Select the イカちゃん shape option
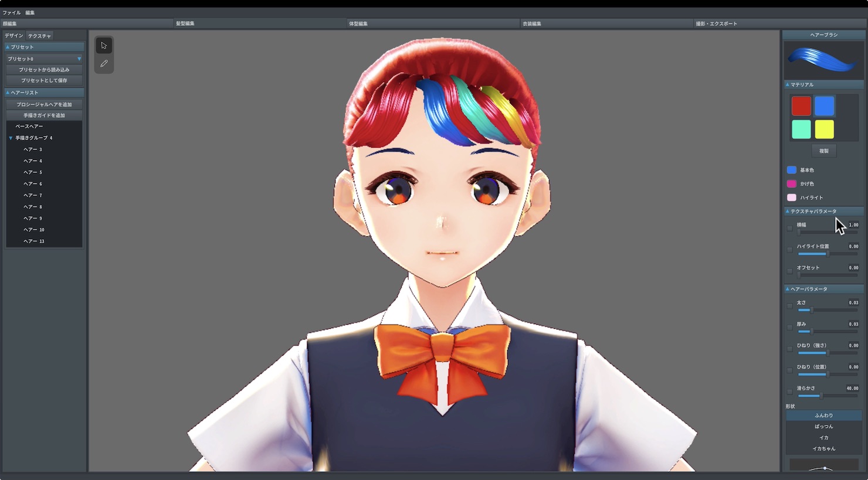Image resolution: width=868 pixels, height=480 pixels. point(823,449)
